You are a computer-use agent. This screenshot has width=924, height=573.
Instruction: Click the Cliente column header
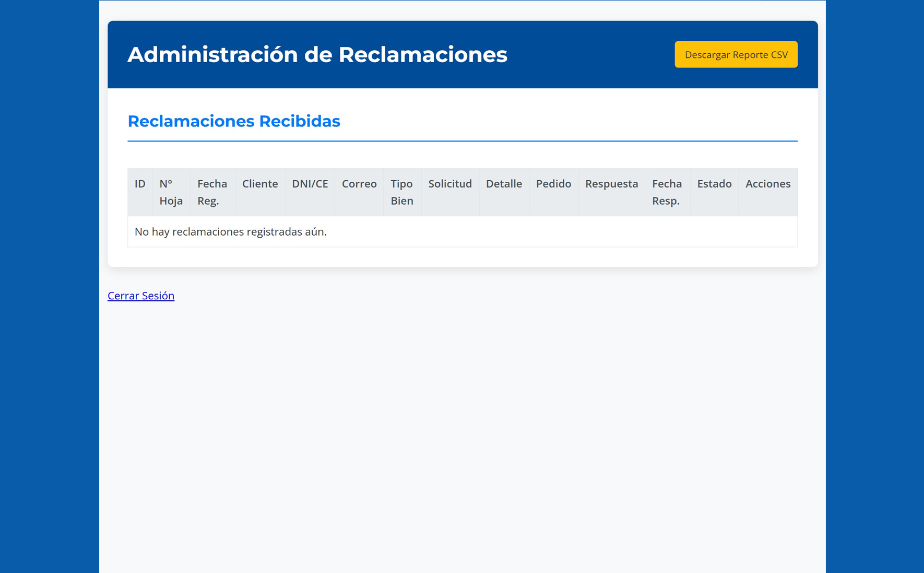(259, 184)
